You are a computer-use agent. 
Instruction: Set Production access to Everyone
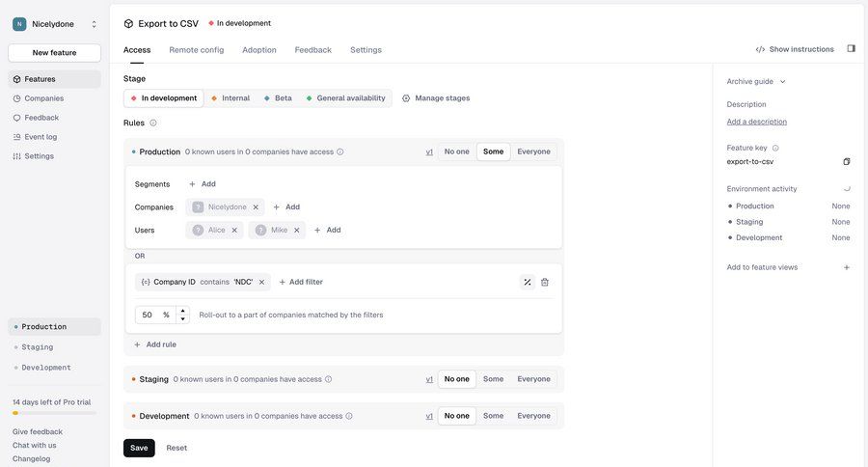tap(533, 151)
